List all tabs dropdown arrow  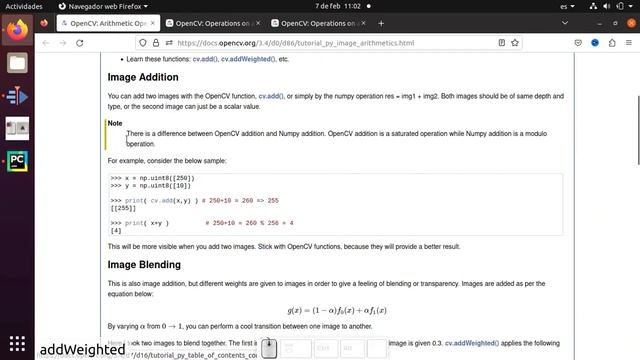pos(565,23)
